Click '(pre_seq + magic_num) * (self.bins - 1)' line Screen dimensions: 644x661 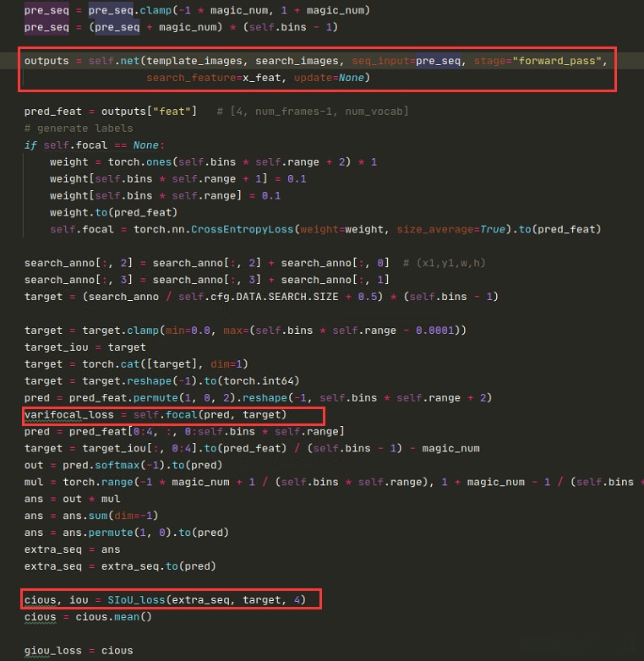[x=181, y=27]
